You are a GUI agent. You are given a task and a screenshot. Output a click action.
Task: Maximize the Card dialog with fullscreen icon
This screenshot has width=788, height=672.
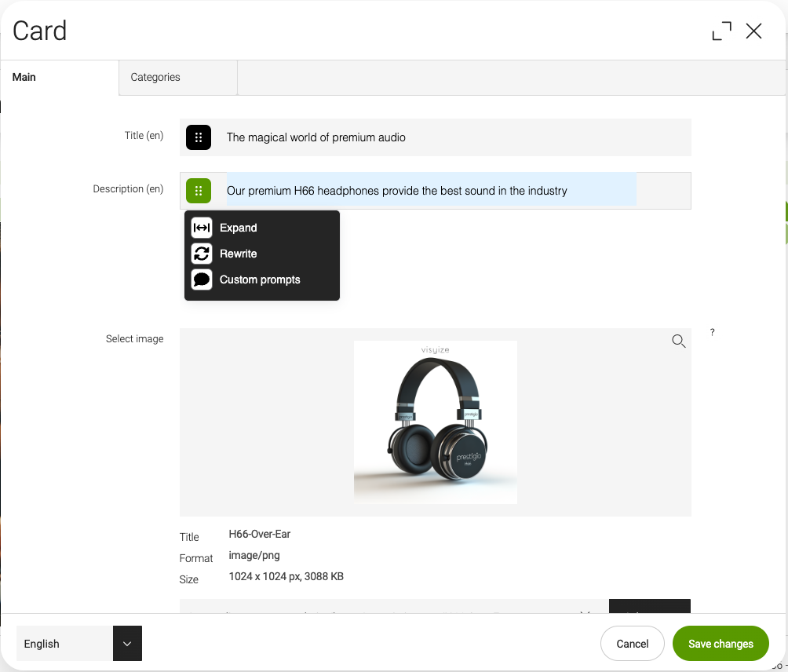721,31
